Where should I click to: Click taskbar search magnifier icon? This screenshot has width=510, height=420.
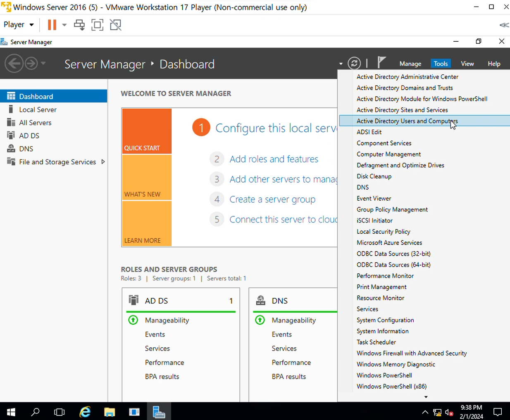point(36,412)
